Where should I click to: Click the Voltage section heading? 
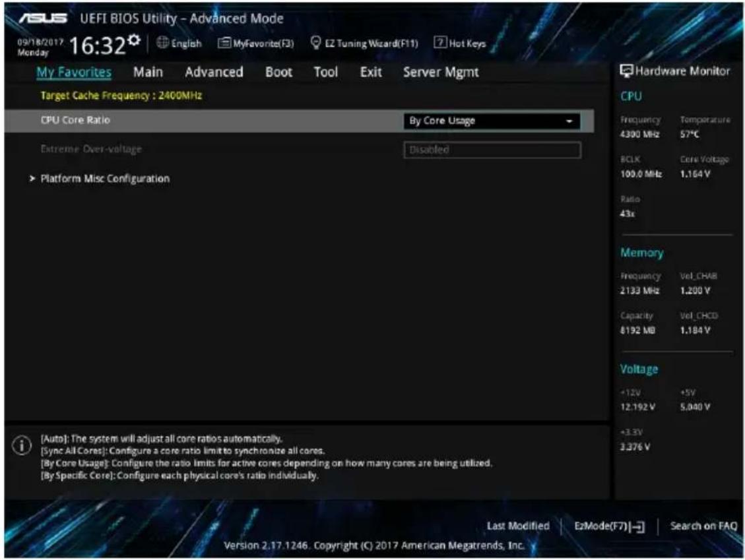639,369
